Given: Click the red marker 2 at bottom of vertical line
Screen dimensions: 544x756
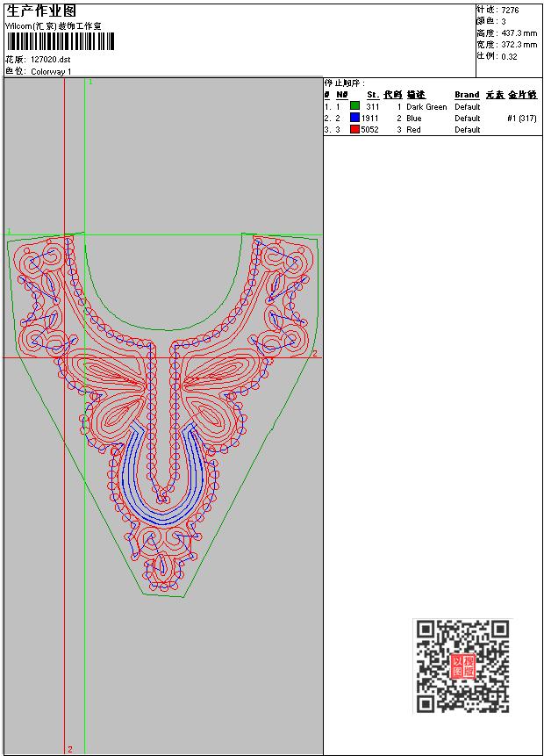Looking at the screenshot, I should (70, 749).
